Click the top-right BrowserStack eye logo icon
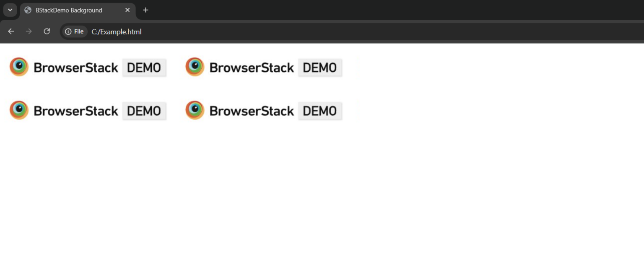The height and width of the screenshot is (255, 644). coord(194,67)
